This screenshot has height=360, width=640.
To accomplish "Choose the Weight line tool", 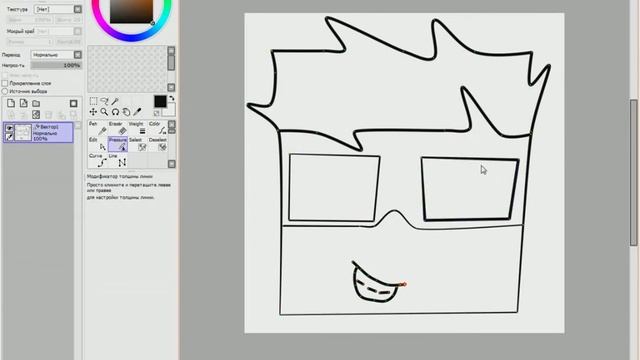I will pos(138,128).
